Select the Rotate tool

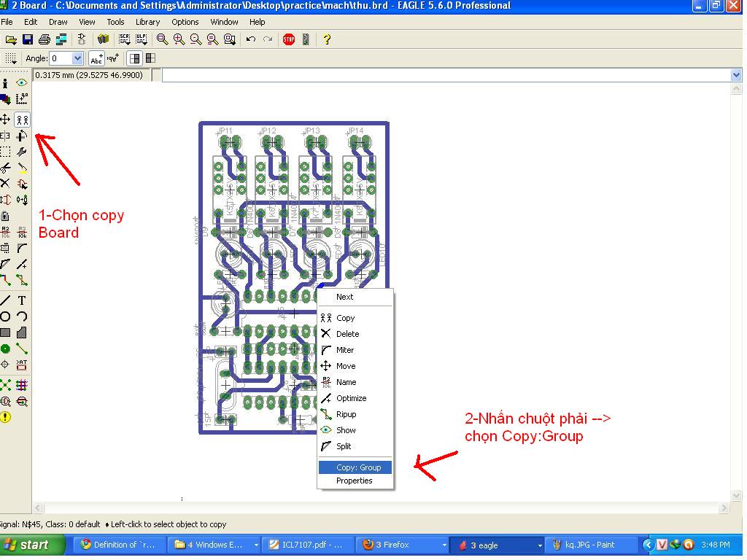coord(21,136)
